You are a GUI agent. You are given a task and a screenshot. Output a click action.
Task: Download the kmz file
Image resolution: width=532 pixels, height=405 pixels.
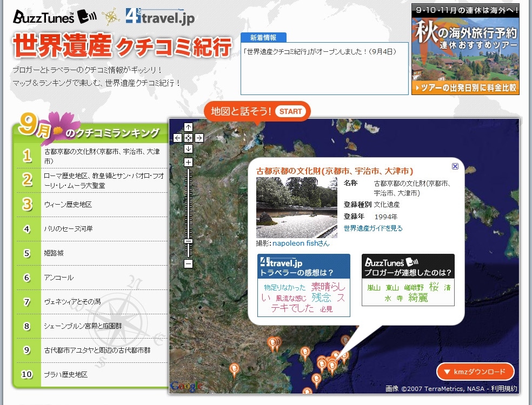point(475,372)
